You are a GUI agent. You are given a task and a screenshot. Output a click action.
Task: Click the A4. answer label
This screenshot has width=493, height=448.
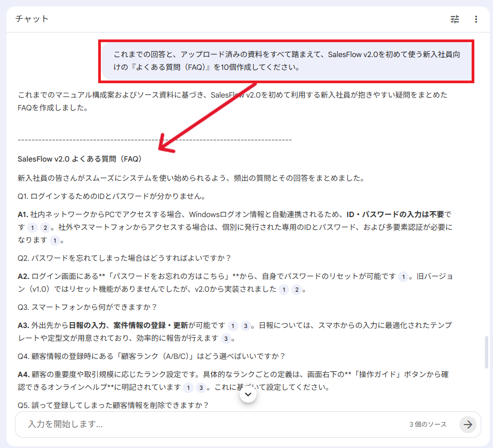(23, 374)
